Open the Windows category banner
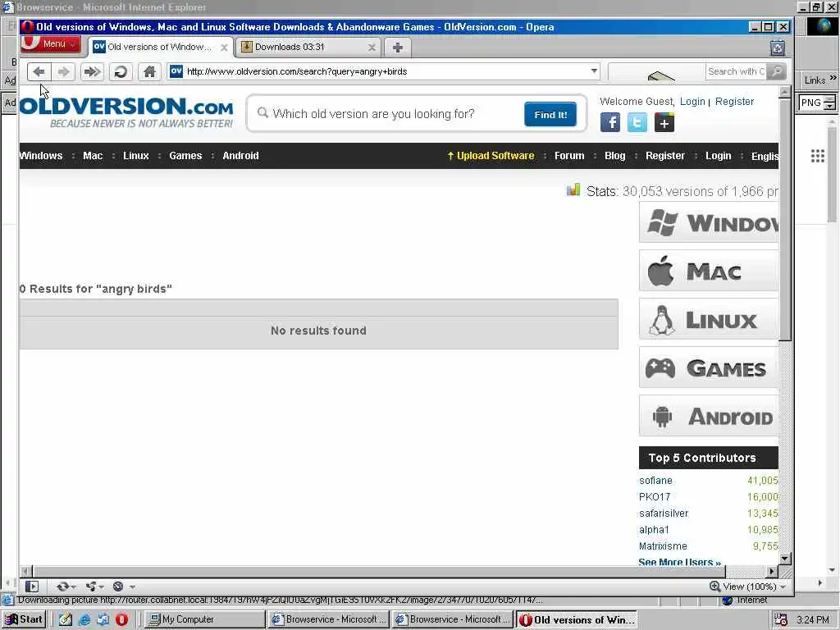840x630 pixels. 708,222
